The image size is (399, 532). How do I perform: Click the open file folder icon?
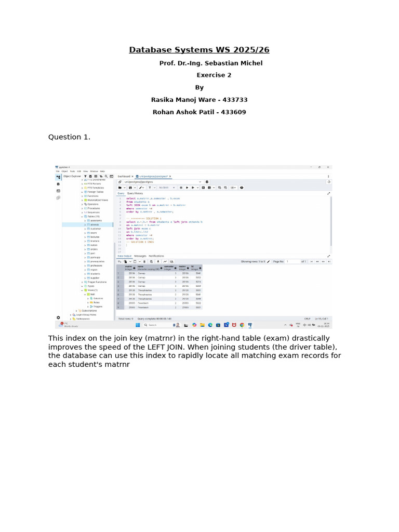[x=120, y=188]
